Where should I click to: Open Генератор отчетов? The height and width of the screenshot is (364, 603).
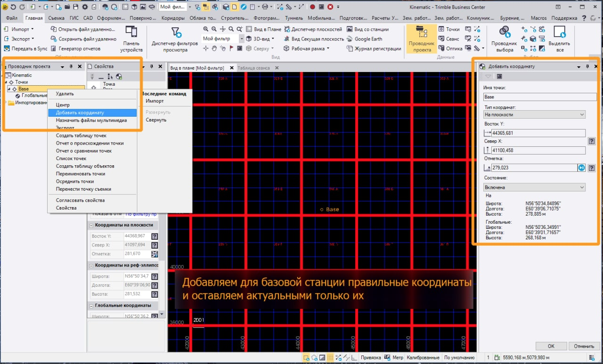(x=76, y=49)
